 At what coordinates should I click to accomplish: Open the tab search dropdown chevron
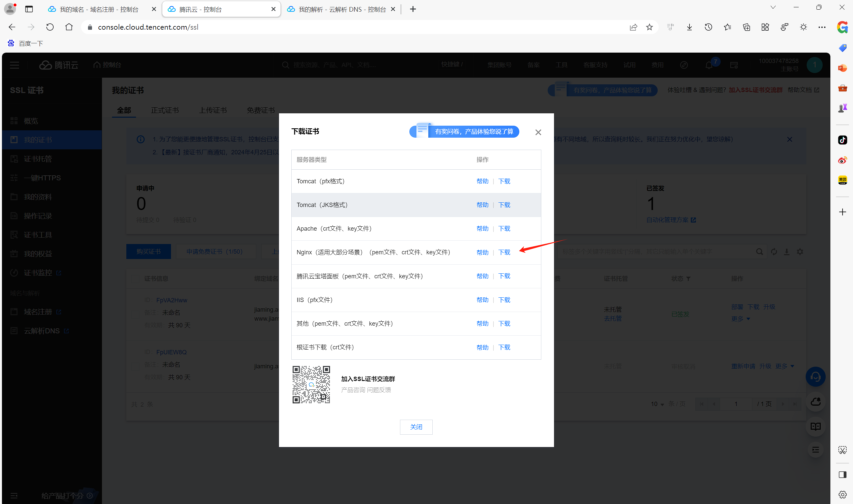[x=773, y=7]
